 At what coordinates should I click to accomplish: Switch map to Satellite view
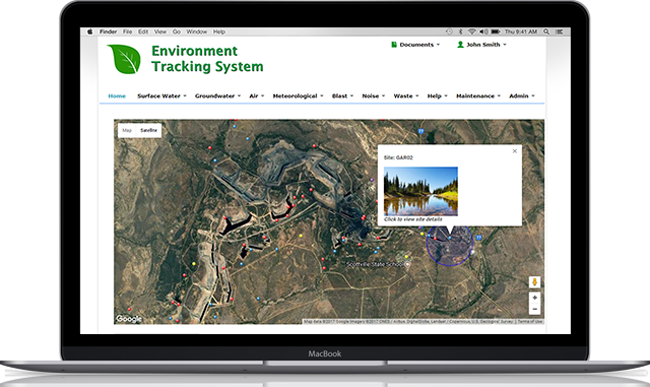tap(148, 130)
